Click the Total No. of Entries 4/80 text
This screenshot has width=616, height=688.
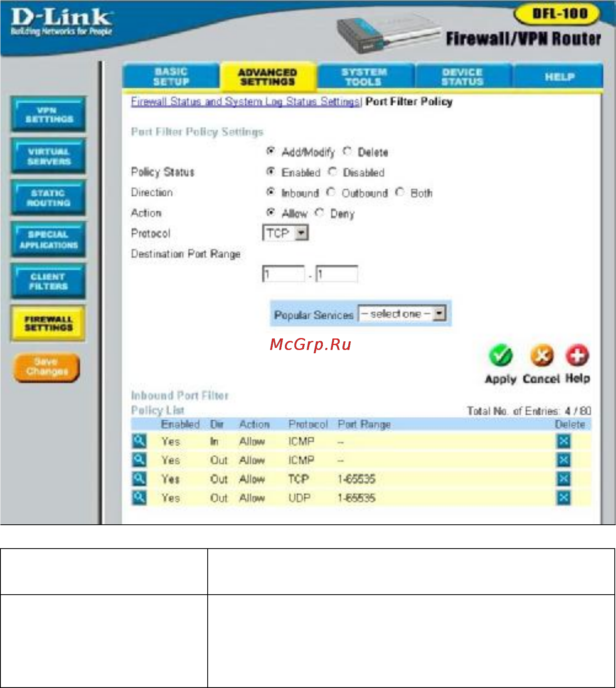529,411
